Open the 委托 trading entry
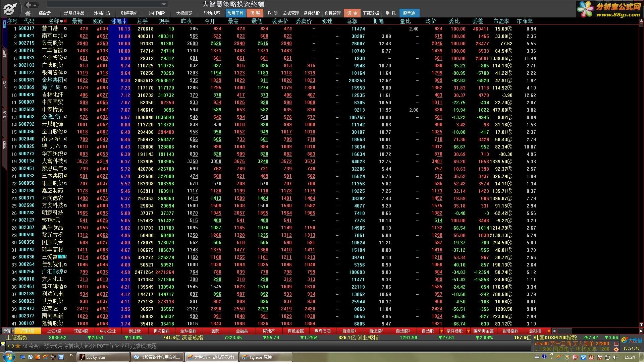Viewport: 644px width, 362px height. pyautogui.click(x=390, y=13)
